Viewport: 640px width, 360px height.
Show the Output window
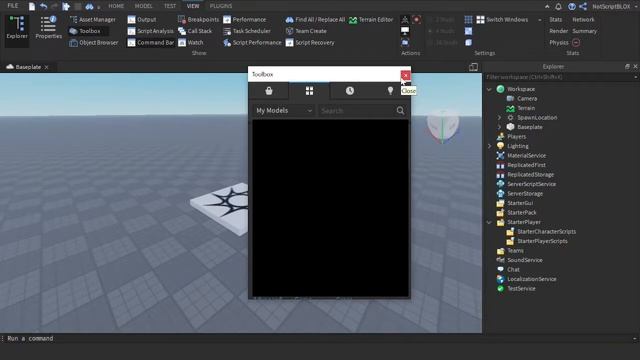tap(142, 20)
